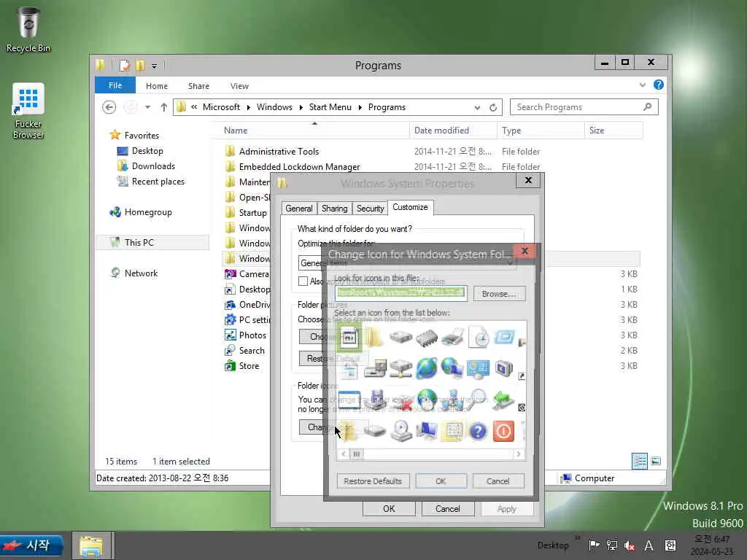747x560 pixels.
Task: Open Action Center flag tray icon
Action: 594,545
